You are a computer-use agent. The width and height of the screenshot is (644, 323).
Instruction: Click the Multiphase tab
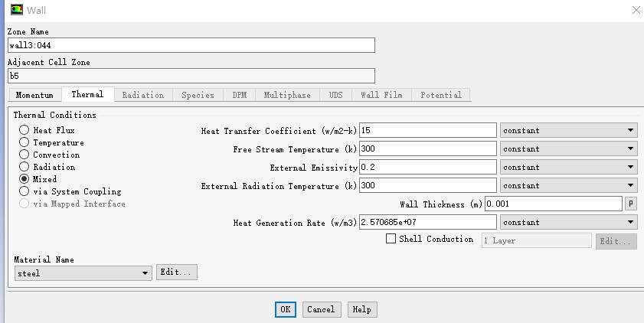287,95
